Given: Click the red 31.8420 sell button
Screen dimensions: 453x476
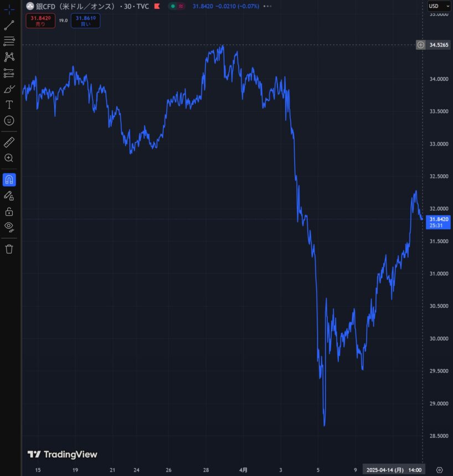Looking at the screenshot, I should 40,21.
